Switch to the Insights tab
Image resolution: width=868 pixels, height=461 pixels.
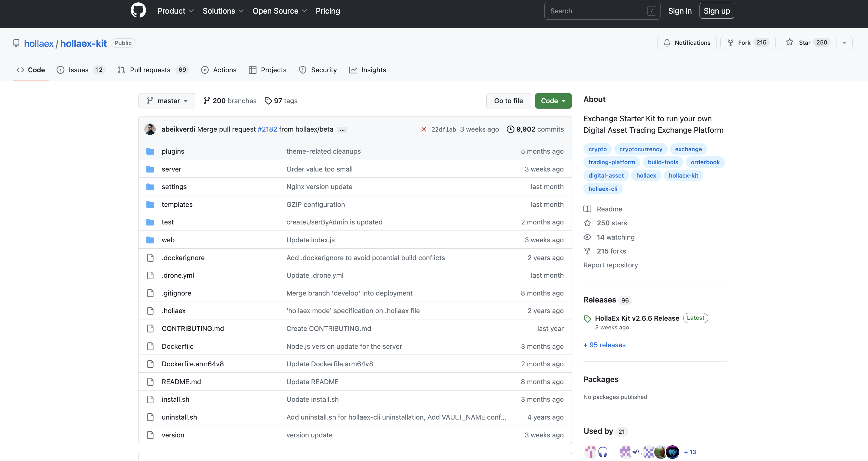[368, 70]
